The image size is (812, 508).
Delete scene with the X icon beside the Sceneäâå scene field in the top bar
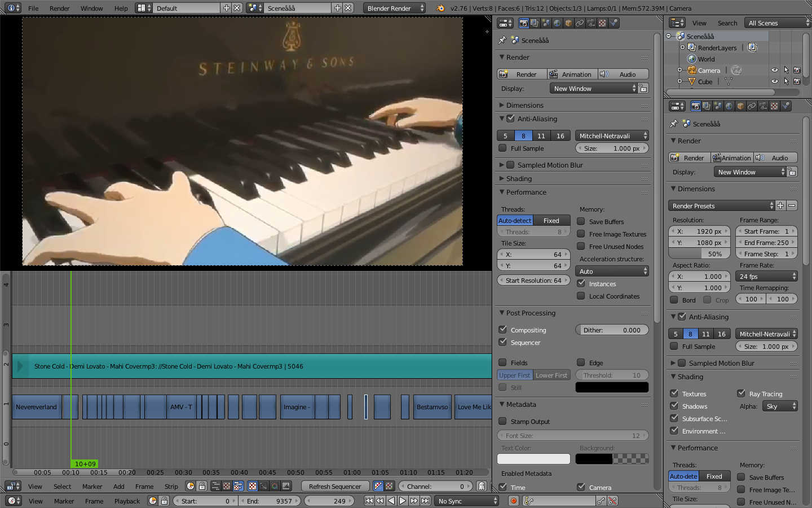click(x=348, y=8)
